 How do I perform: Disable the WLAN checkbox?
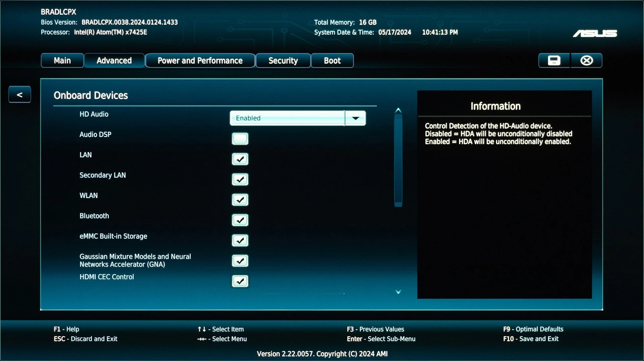pyautogui.click(x=240, y=200)
